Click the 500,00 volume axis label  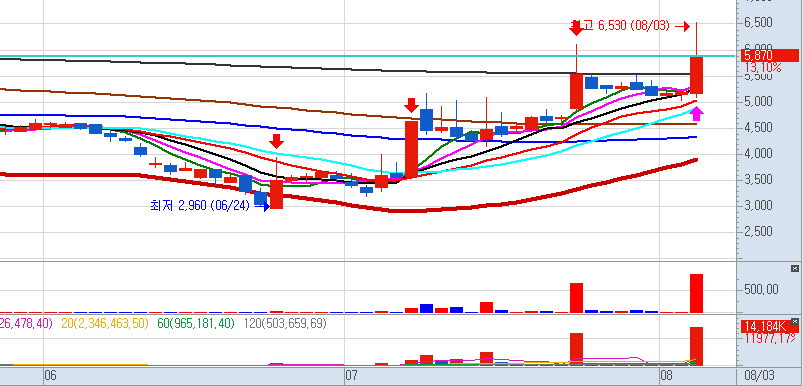pos(761,290)
